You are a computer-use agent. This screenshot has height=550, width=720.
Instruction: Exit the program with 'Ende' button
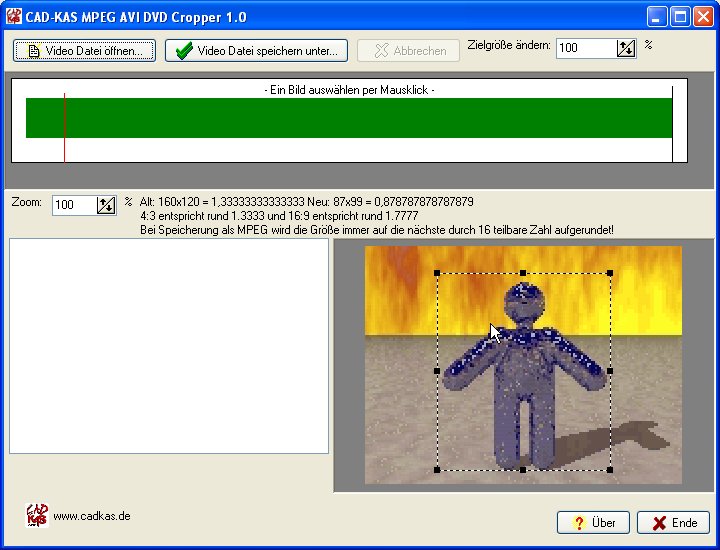click(673, 523)
